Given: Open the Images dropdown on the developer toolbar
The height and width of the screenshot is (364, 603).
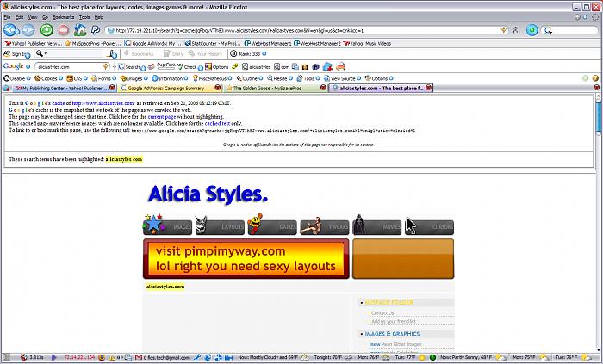Looking at the screenshot, I should (134, 78).
